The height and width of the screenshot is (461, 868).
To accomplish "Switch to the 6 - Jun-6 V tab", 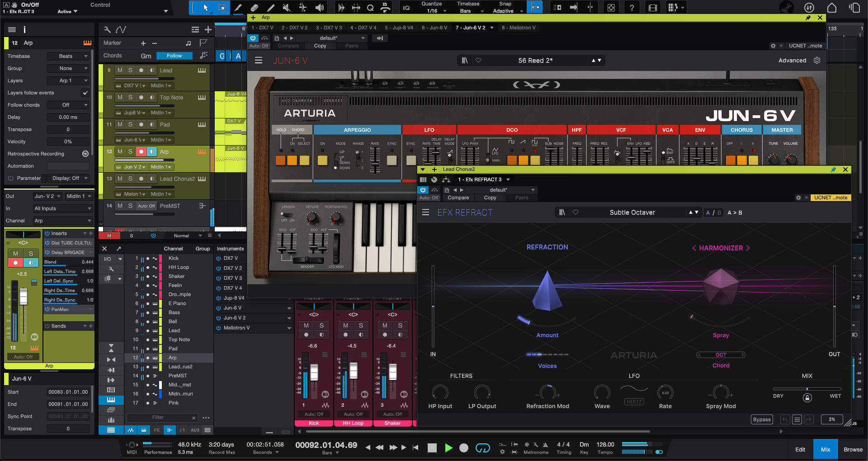I will [x=434, y=28].
